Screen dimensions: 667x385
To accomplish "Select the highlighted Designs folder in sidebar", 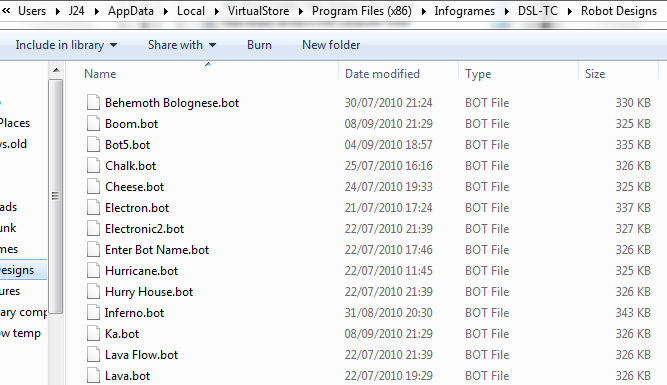I will pyautogui.click(x=23, y=270).
